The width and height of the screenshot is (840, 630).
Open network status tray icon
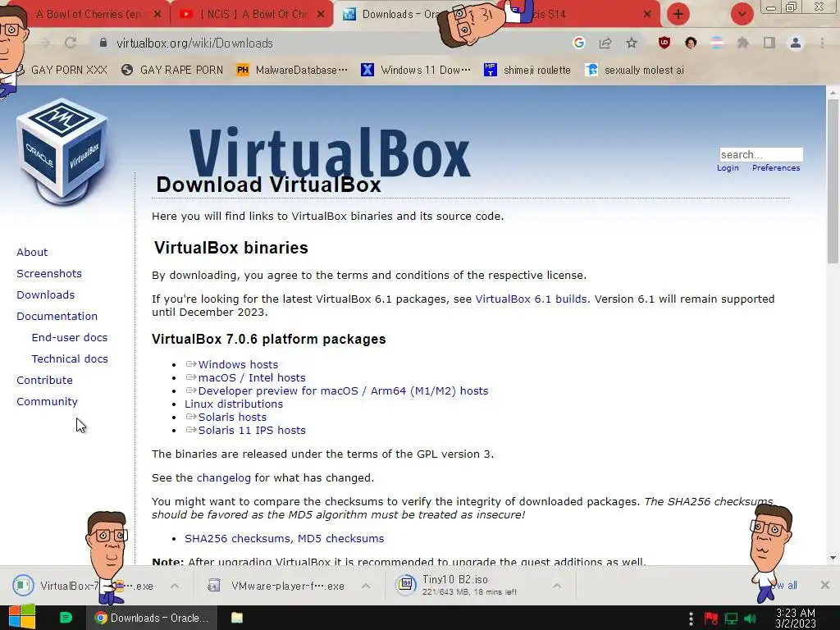pos(731,619)
